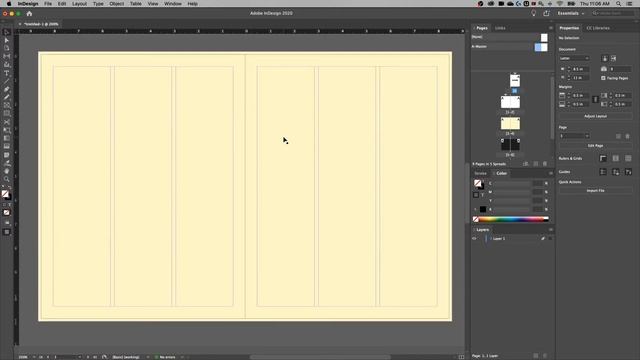
Task: Switch to the CC Libraries tab
Action: click(598, 28)
